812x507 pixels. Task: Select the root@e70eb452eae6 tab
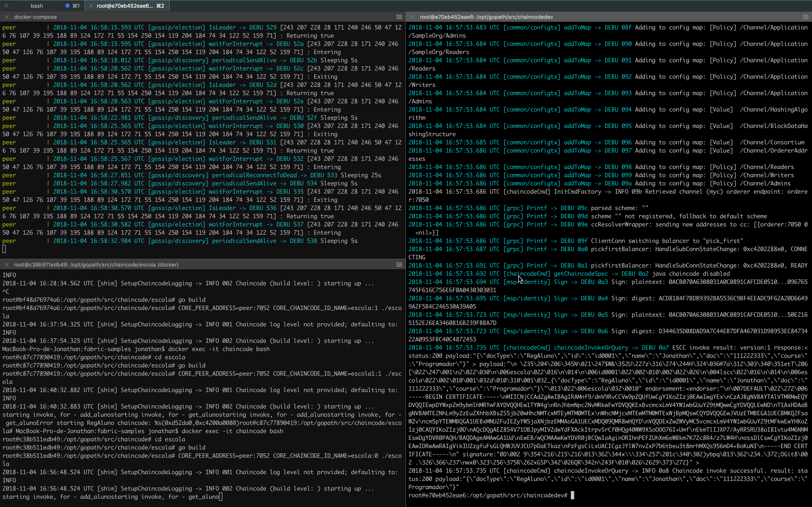[124, 6]
